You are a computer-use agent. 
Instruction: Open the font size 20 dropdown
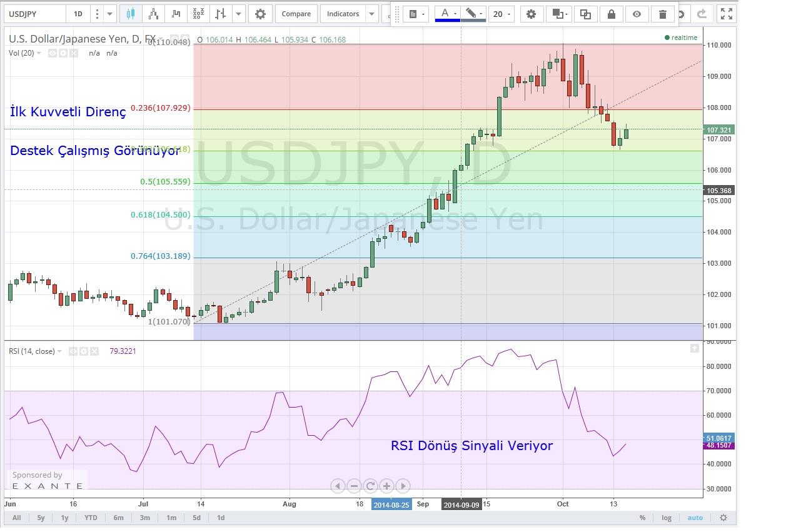pyautogui.click(x=501, y=14)
